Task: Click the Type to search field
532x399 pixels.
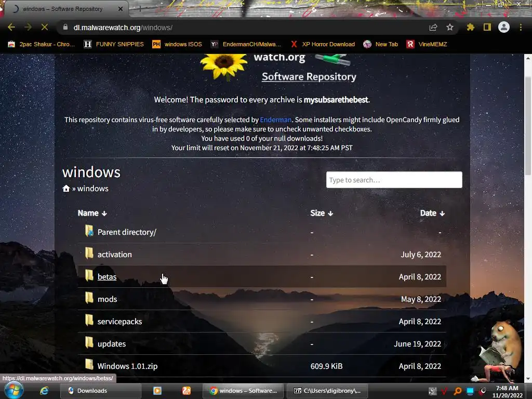Action: (x=394, y=180)
